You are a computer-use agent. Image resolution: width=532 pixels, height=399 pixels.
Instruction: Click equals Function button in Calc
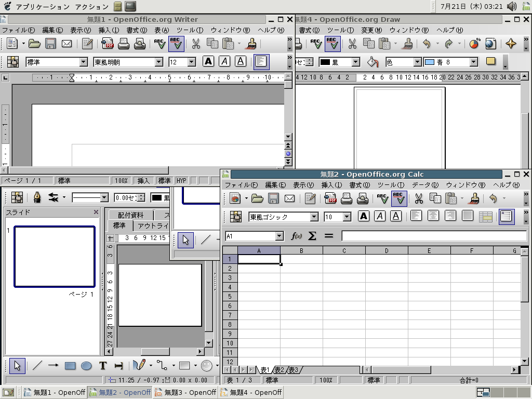tap(328, 236)
